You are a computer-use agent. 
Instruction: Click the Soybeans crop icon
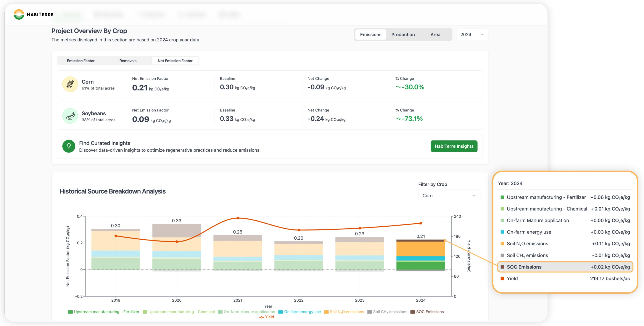click(x=70, y=116)
